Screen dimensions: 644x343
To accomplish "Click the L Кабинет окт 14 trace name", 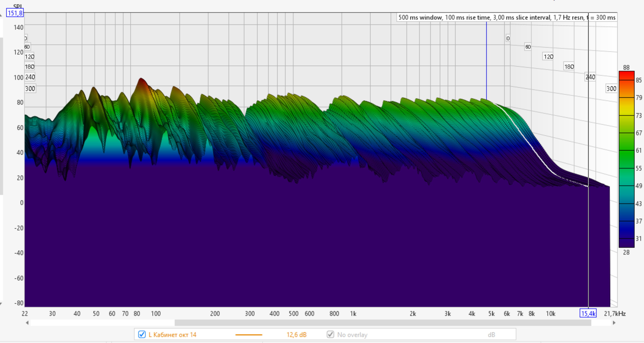I will tap(173, 335).
